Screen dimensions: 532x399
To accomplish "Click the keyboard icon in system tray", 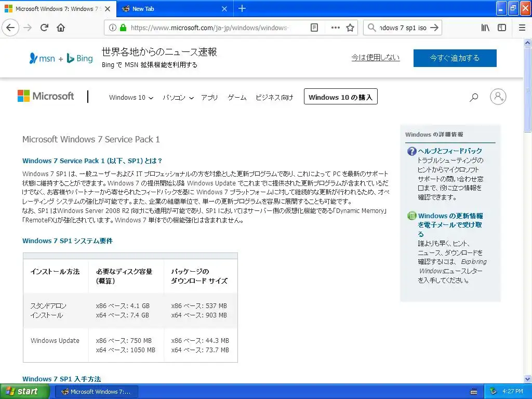I will [474, 392].
